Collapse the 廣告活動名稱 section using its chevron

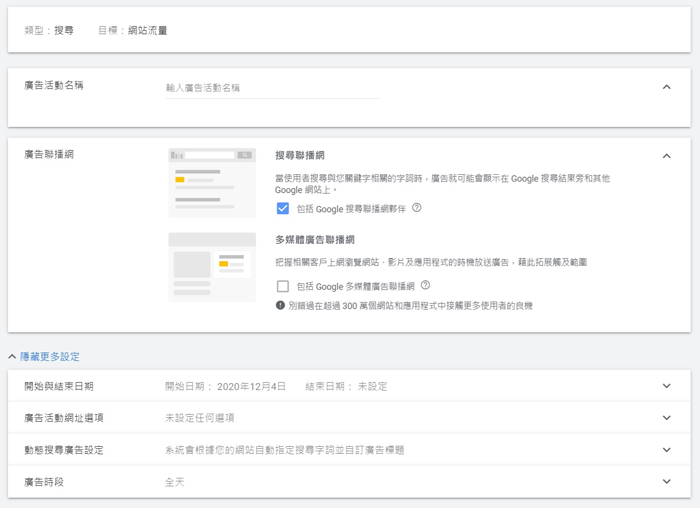666,87
